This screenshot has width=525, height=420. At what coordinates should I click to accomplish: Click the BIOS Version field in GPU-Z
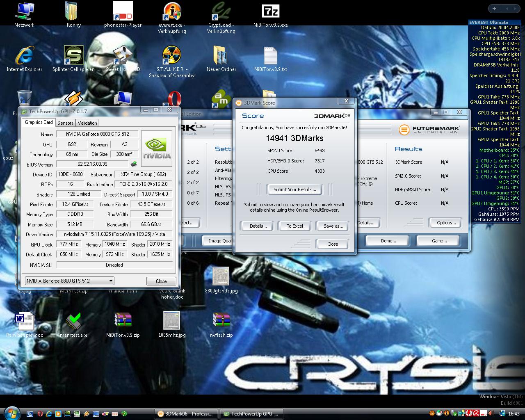[92, 164]
